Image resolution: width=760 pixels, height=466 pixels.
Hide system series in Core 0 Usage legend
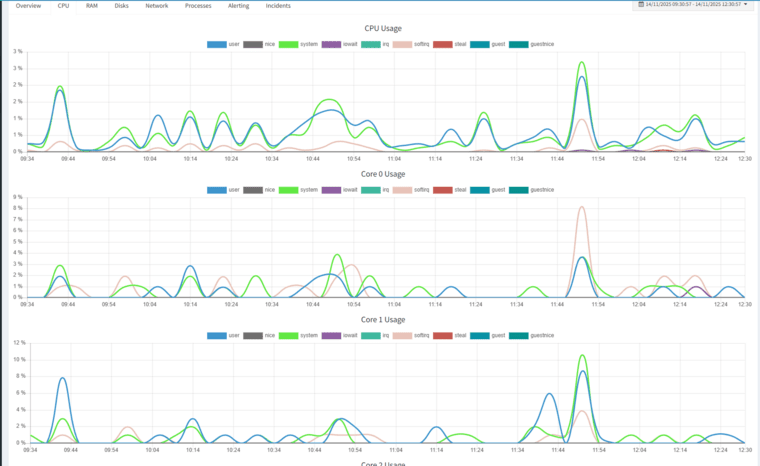coord(298,190)
